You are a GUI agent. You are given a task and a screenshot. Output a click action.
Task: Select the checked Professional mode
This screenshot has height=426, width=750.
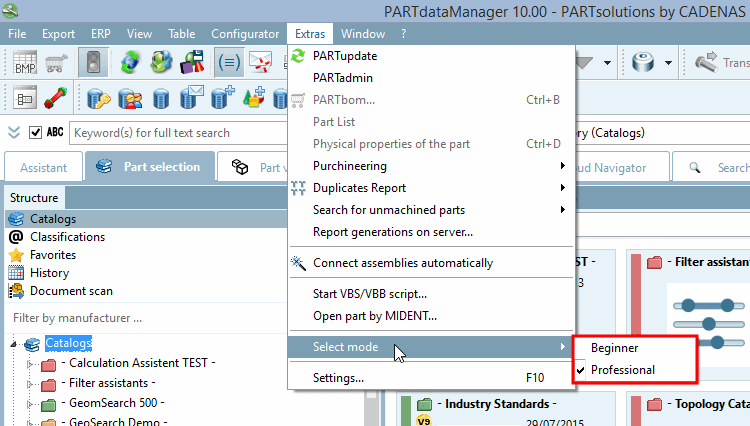(x=622, y=370)
